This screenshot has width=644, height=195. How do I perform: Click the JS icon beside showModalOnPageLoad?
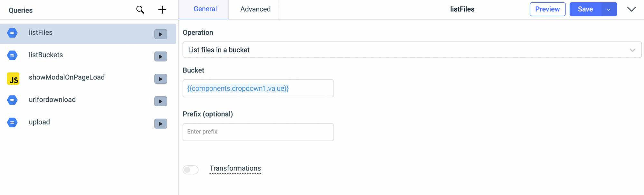[x=13, y=79]
